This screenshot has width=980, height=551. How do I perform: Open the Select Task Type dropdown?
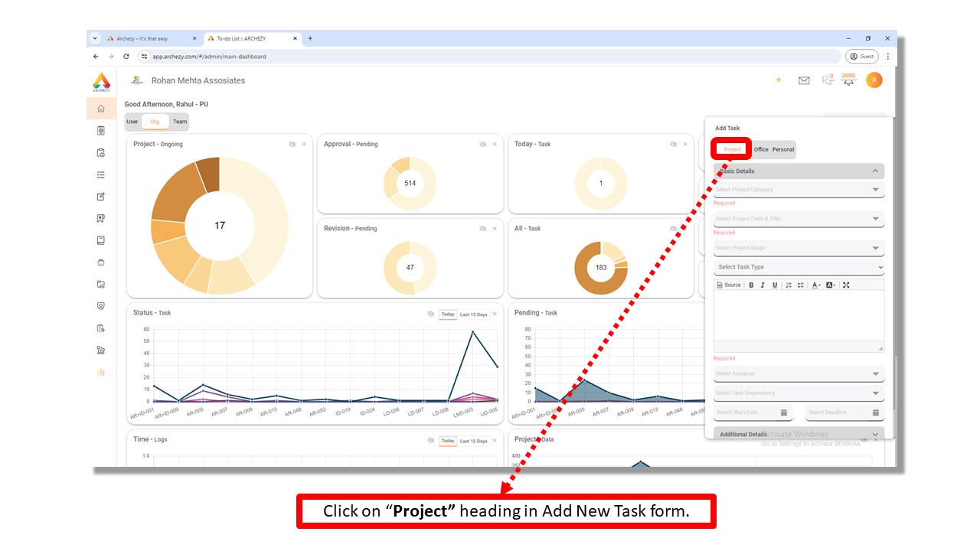(x=799, y=267)
